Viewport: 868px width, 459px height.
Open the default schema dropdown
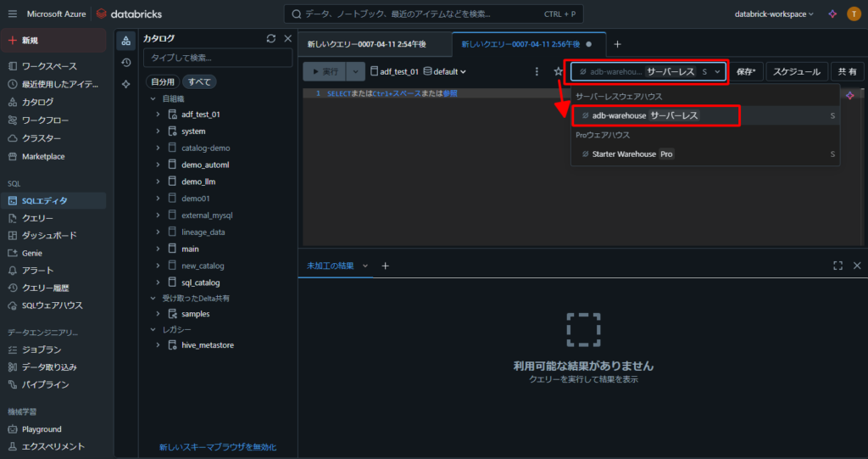tap(445, 71)
